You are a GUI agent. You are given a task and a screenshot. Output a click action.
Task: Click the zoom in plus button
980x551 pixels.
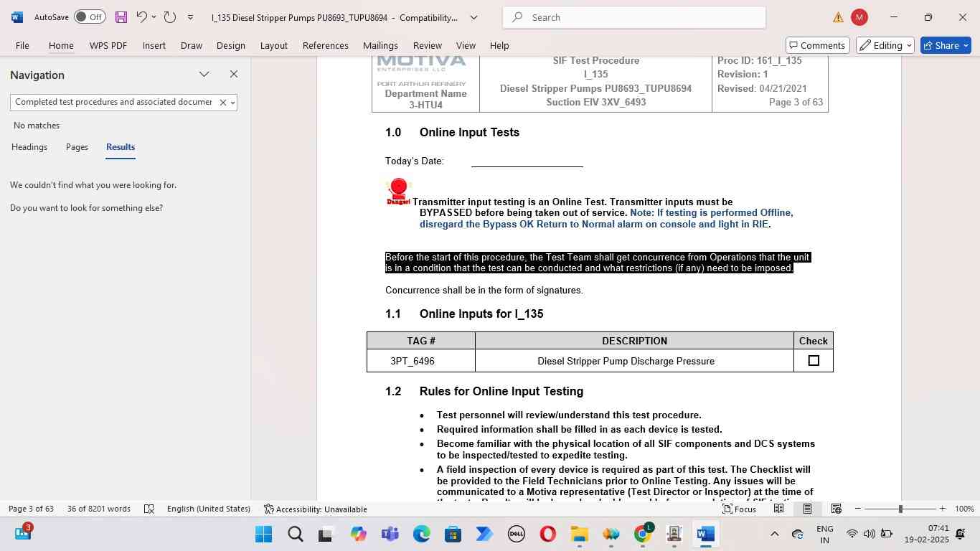coord(942,509)
